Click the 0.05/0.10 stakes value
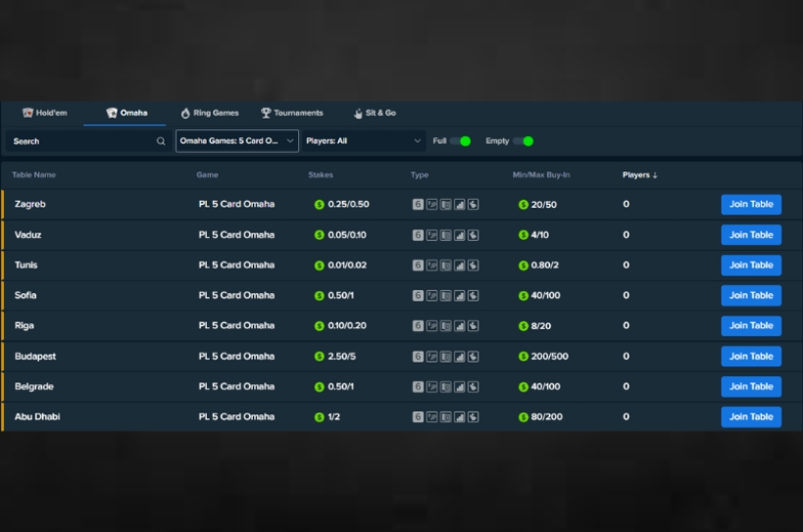This screenshot has width=803, height=532. click(x=347, y=235)
